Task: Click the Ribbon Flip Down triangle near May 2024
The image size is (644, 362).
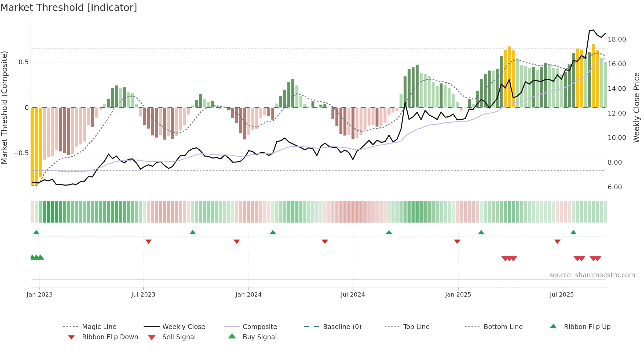Action: 325,242
